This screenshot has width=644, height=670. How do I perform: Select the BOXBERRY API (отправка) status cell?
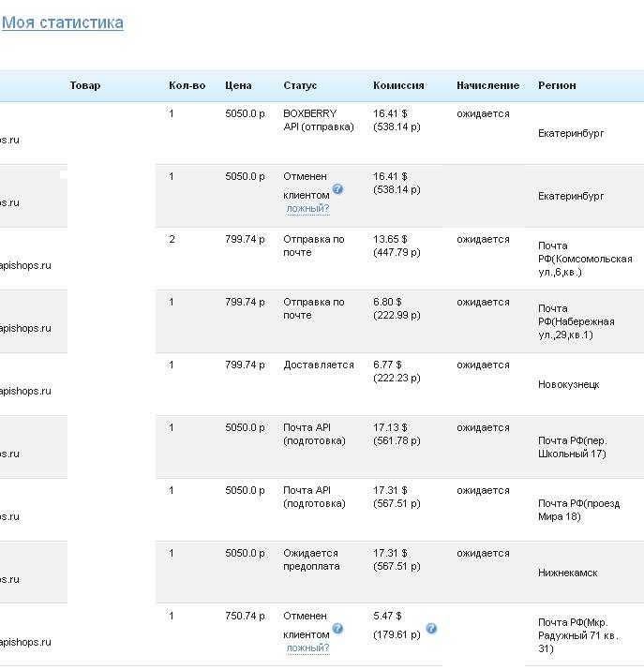pyautogui.click(x=319, y=120)
